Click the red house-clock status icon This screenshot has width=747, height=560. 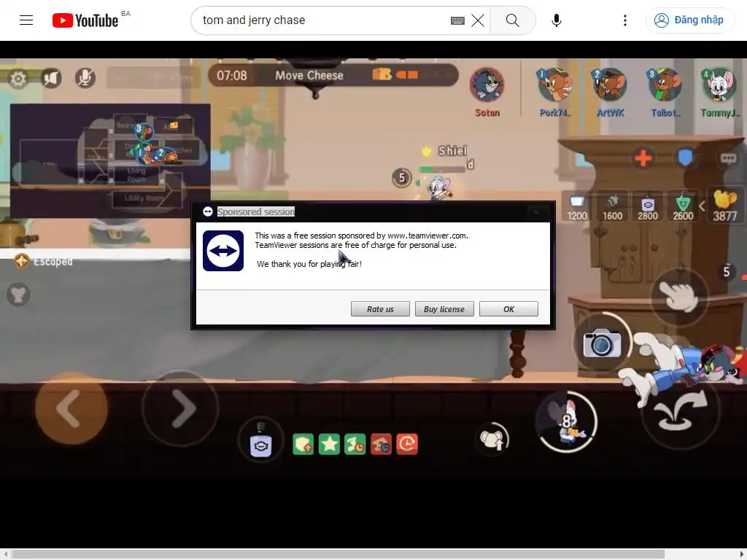[x=381, y=444]
